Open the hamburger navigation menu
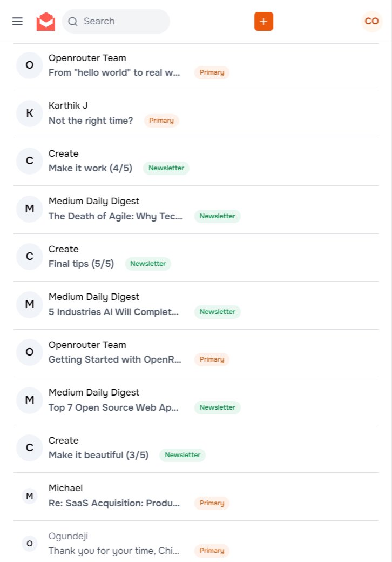 pos(17,21)
